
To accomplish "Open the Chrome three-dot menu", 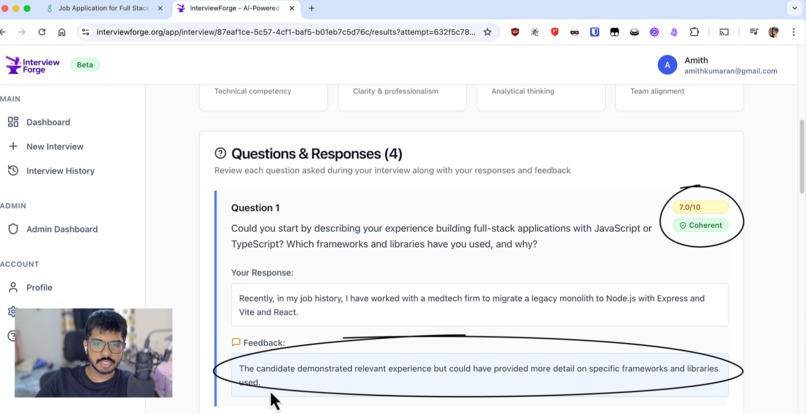I will pos(794,32).
